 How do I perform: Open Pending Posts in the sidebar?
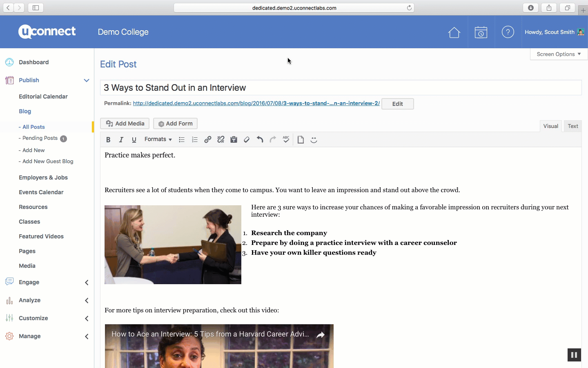coord(40,138)
